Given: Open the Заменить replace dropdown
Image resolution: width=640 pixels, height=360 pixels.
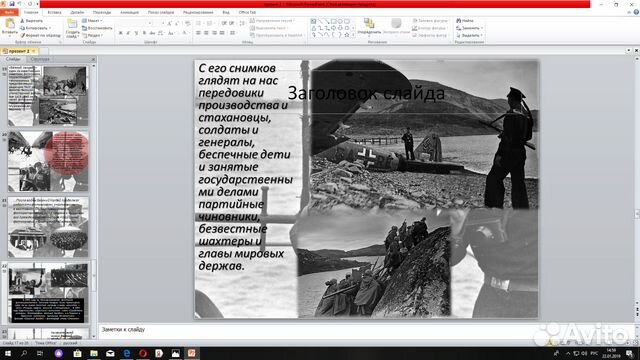Looking at the screenshot, I should pyautogui.click(x=469, y=28).
